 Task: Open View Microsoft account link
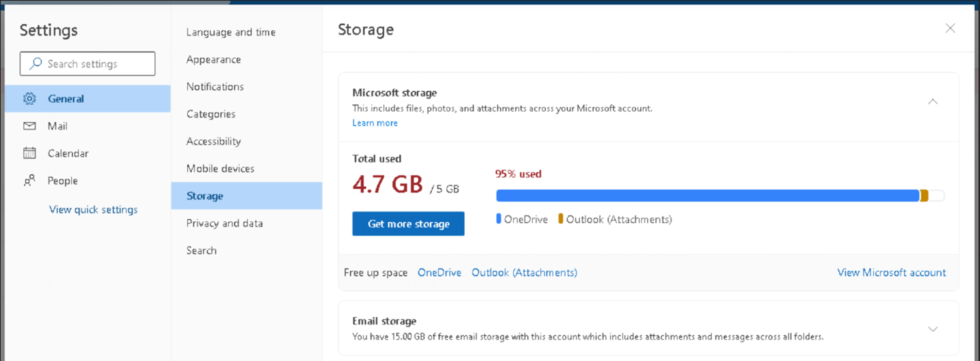(x=891, y=273)
